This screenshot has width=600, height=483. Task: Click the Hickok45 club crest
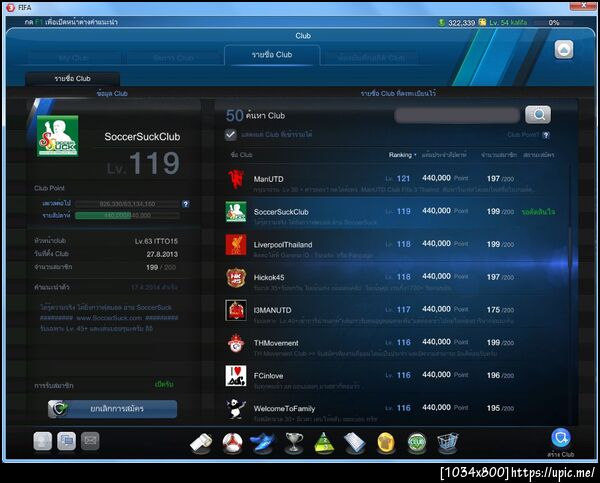point(236,277)
